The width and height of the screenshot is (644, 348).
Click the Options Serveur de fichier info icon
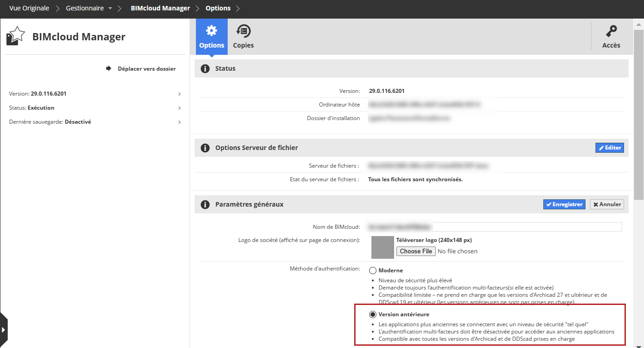click(205, 148)
